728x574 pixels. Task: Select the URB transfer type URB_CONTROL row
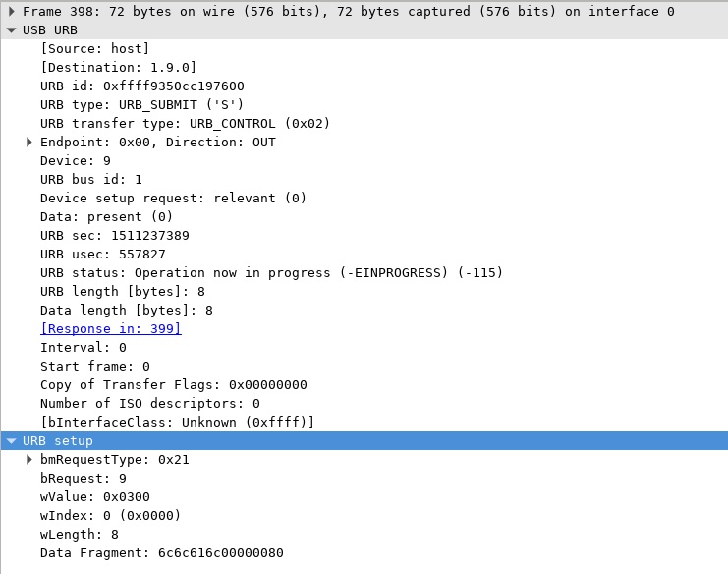tap(185, 123)
